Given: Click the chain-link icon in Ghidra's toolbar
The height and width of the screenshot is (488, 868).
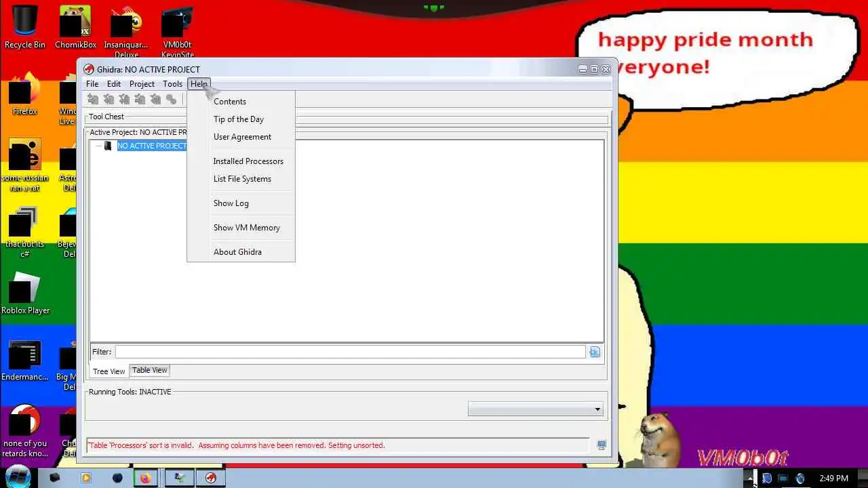Looking at the screenshot, I should click(171, 100).
